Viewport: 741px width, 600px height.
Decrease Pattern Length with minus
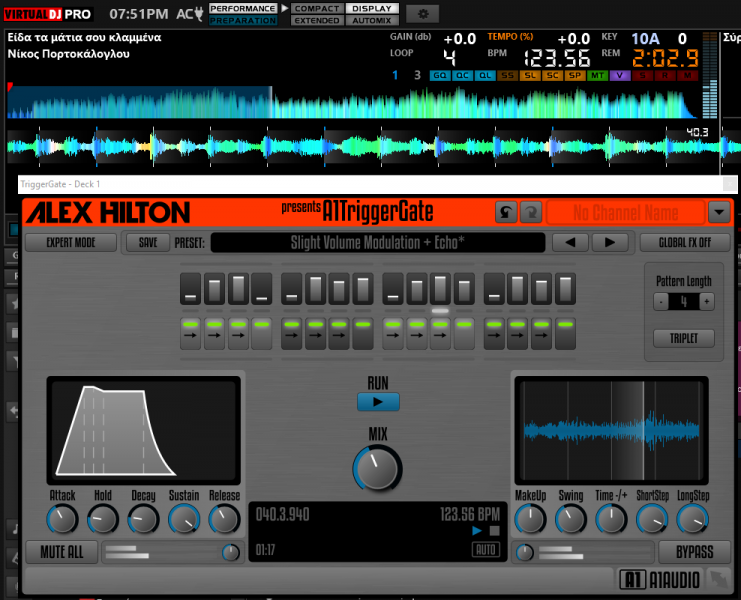click(x=661, y=301)
